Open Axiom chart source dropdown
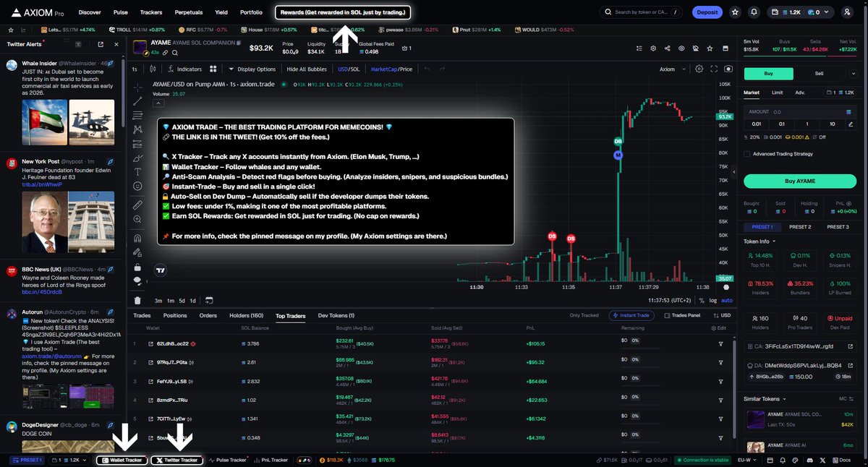868x467 pixels. pyautogui.click(x=671, y=69)
